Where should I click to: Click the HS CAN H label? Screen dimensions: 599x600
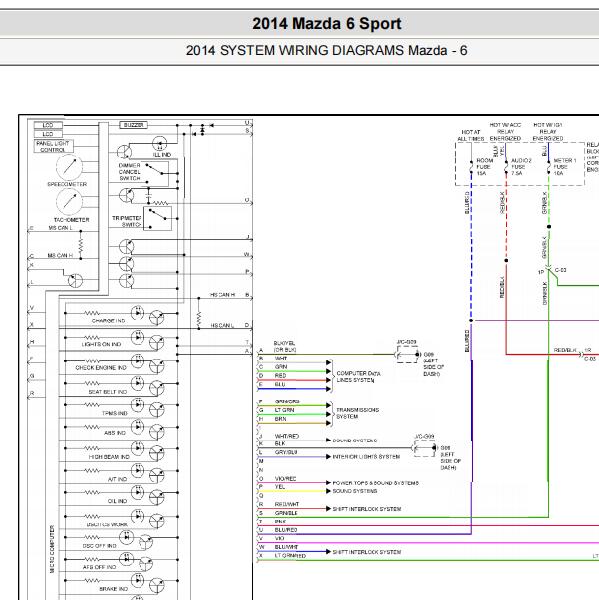pyautogui.click(x=222, y=295)
